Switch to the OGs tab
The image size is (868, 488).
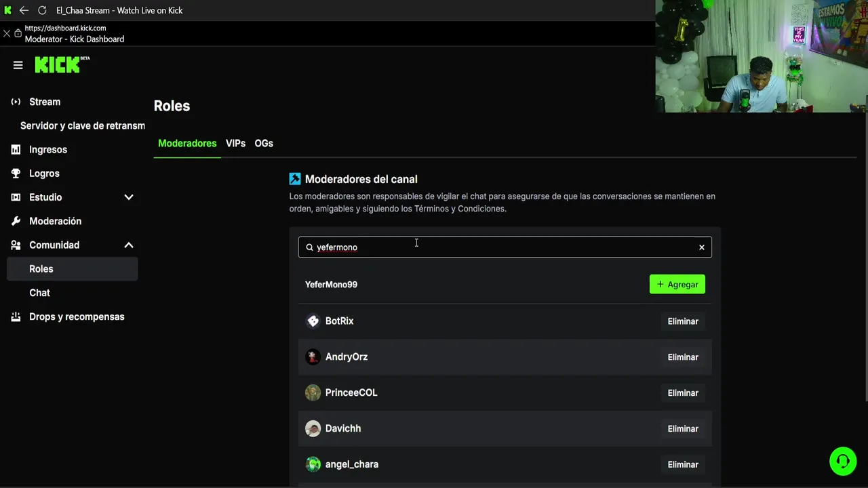(264, 144)
